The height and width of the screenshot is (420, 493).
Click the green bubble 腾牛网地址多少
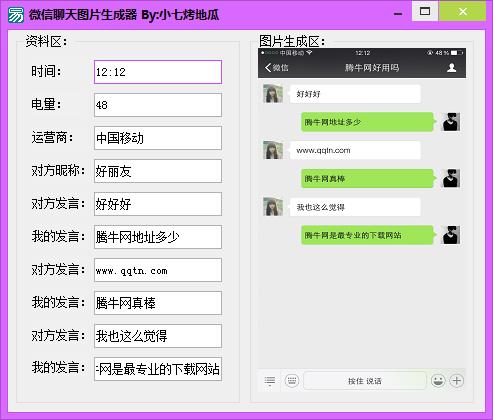368,122
